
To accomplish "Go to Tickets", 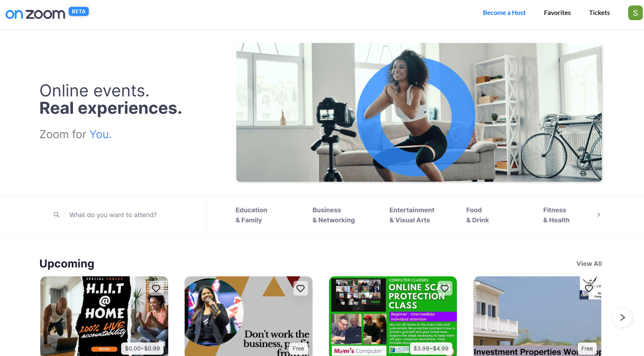I will pyautogui.click(x=599, y=13).
